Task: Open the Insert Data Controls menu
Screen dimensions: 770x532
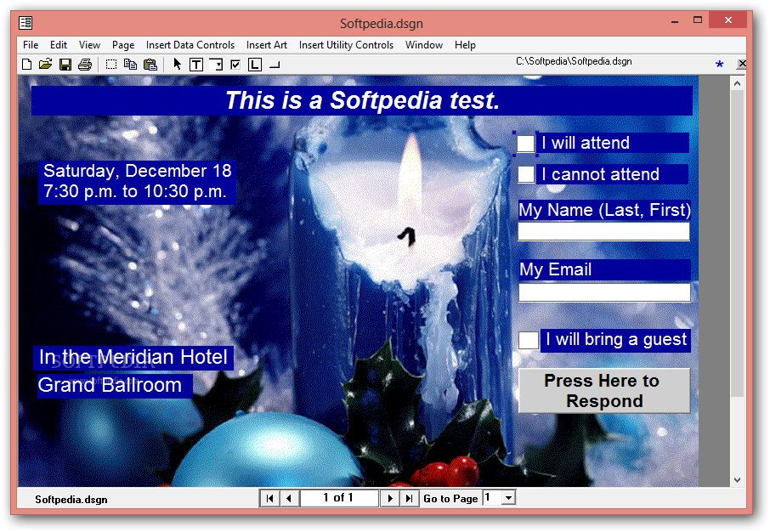Action: click(x=190, y=45)
